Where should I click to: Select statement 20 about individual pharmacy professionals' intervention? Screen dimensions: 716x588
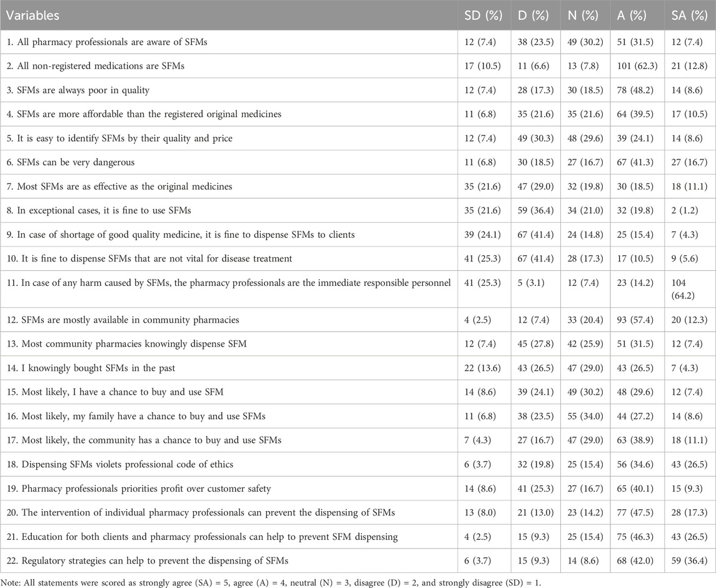[x=358, y=512]
